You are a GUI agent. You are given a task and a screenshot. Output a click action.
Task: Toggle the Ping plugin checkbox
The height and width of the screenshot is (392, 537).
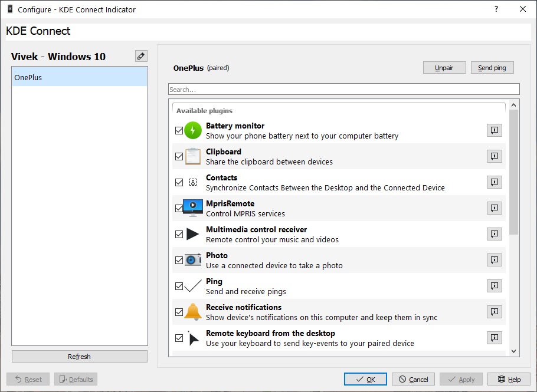coord(179,286)
